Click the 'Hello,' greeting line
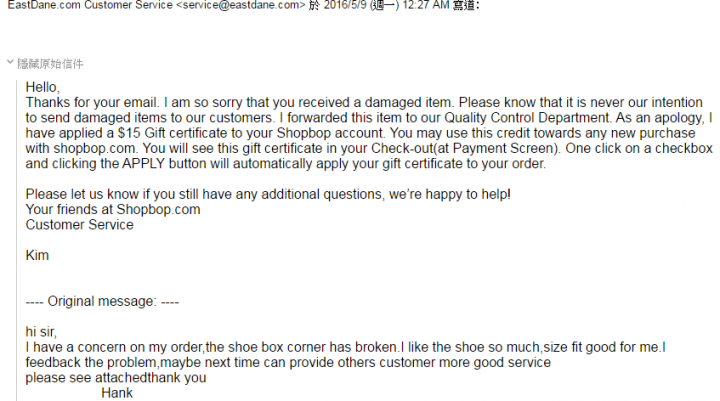The height and width of the screenshot is (401, 720). [43, 87]
